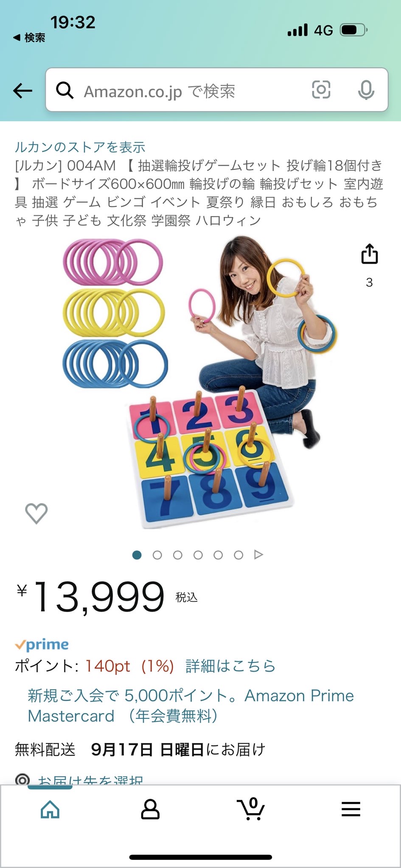401x868 pixels.
Task: Open camera lens search icon
Action: 321,90
